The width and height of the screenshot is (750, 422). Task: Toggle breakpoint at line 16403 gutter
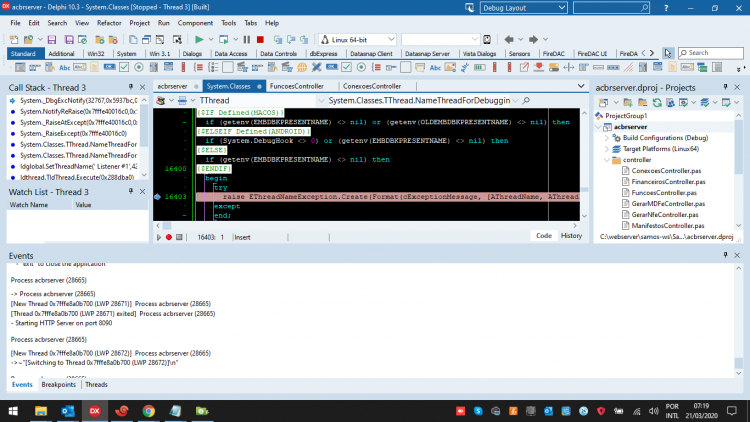[157, 197]
